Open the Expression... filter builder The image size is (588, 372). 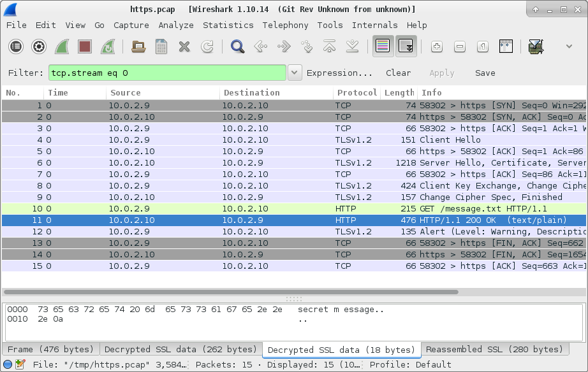click(x=339, y=73)
